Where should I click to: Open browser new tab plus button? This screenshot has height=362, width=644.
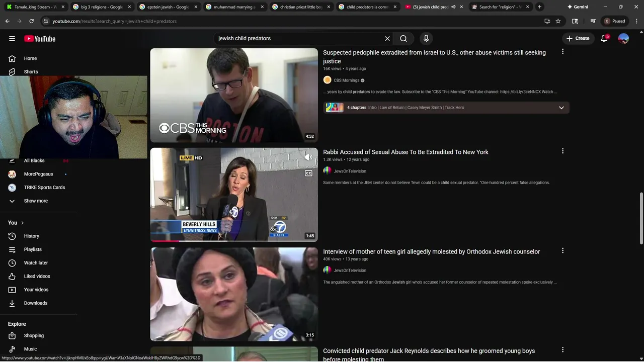pyautogui.click(x=539, y=7)
